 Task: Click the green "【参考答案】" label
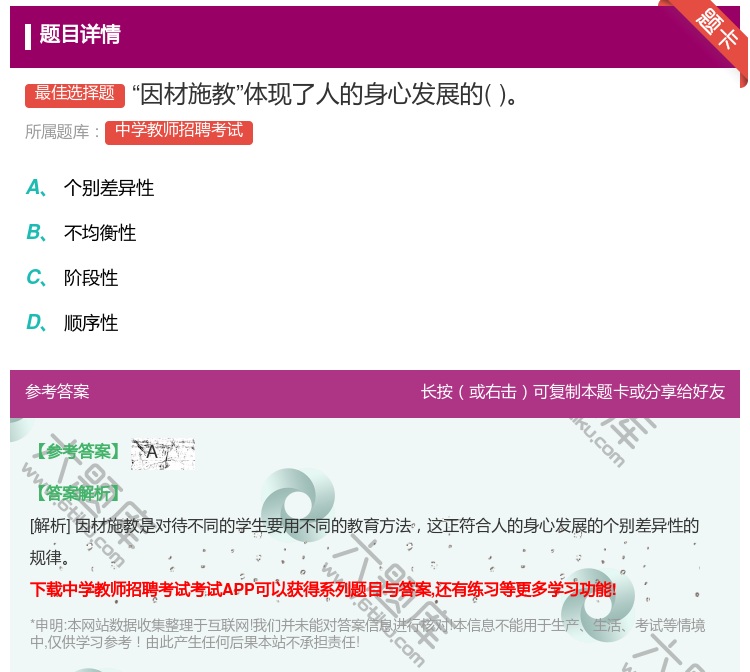76,452
